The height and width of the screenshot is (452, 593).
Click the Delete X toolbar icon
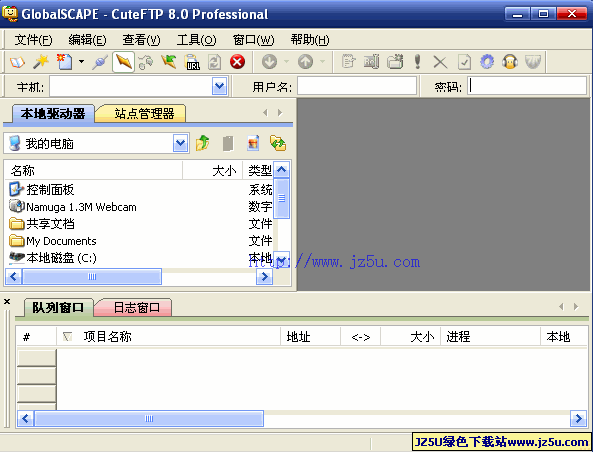click(440, 62)
